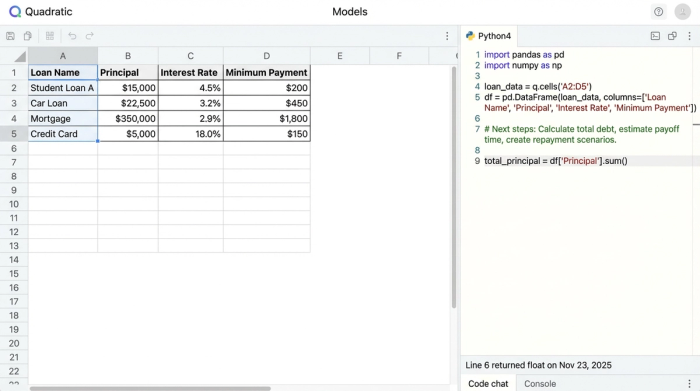Screen dimensions: 700x391
Task: Select the $150 minimum payment cell
Action: click(267, 134)
